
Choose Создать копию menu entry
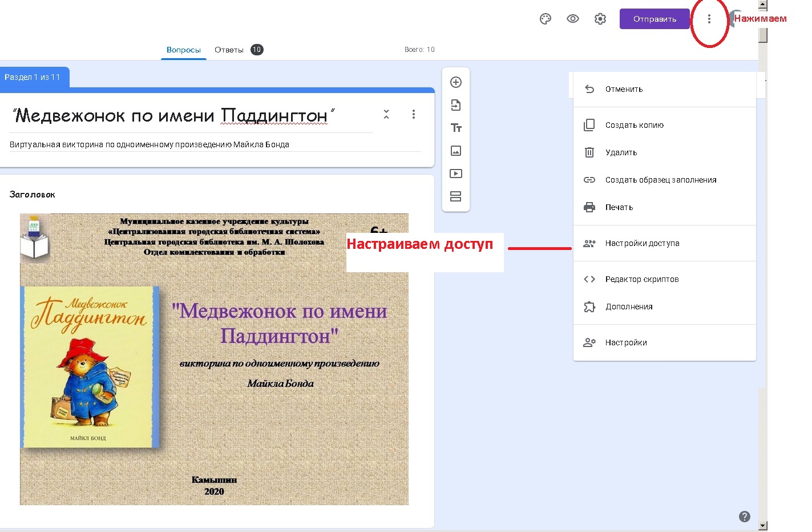[x=665, y=125]
